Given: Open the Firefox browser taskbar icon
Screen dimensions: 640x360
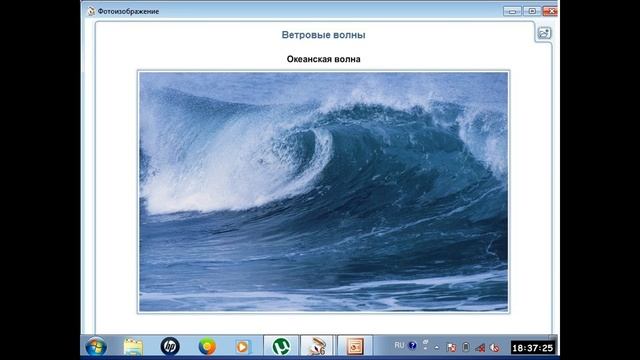Looking at the screenshot, I should (x=207, y=347).
